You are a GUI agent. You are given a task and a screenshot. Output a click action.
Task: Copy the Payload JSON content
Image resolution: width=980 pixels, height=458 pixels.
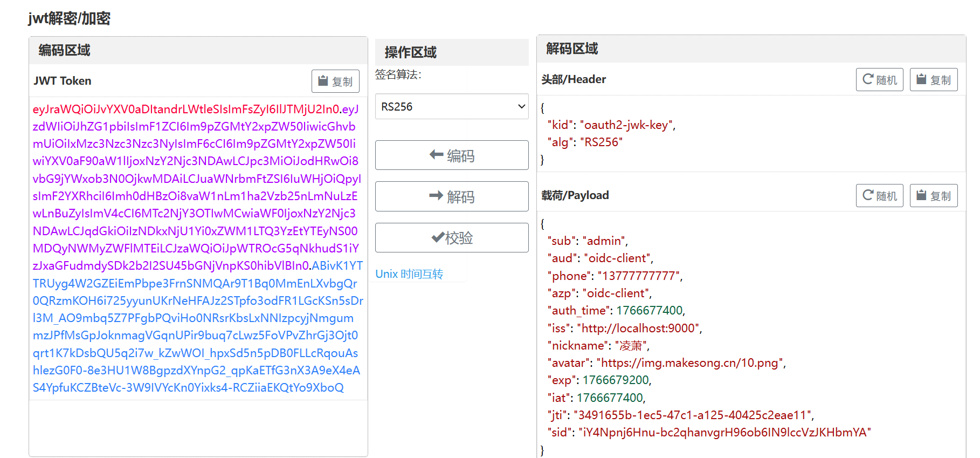tap(934, 196)
